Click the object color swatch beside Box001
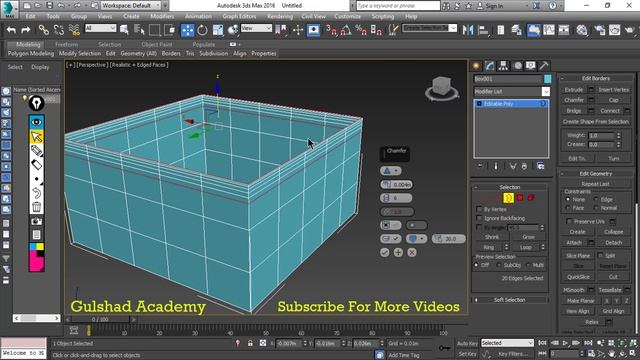This screenshot has height=360, width=640. click(x=547, y=79)
